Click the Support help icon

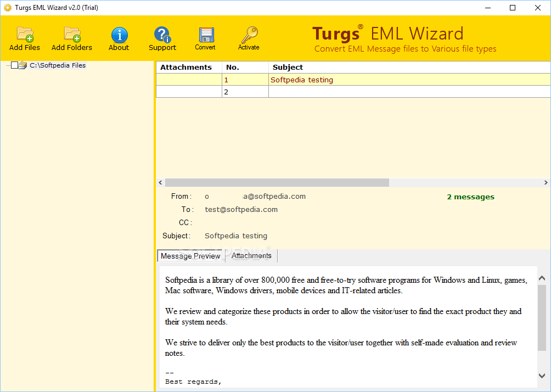pyautogui.click(x=162, y=35)
